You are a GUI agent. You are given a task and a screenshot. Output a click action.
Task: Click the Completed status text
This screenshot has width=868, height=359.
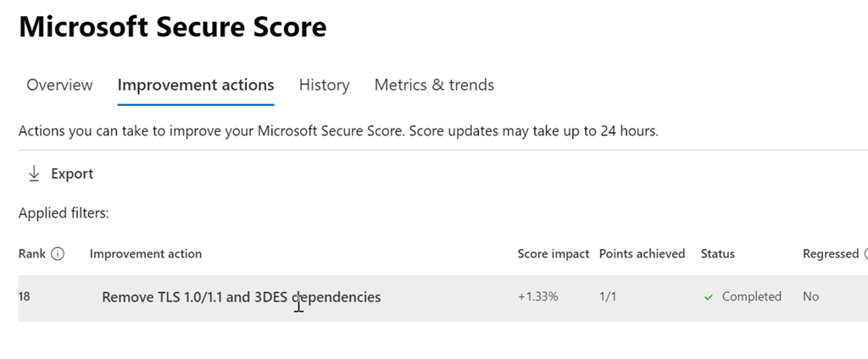tap(751, 297)
